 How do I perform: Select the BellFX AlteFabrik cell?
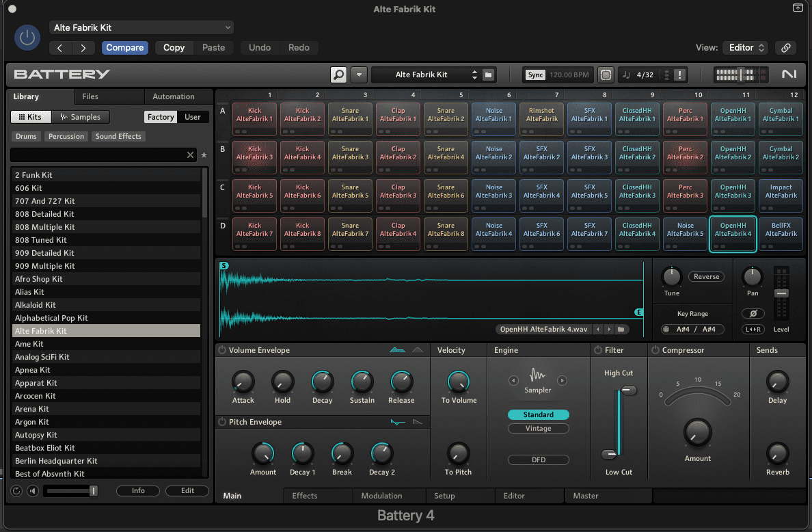[781, 234]
